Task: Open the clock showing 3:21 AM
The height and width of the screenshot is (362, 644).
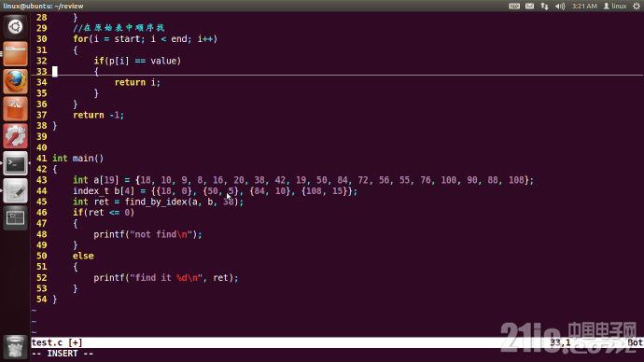Action: coord(584,7)
